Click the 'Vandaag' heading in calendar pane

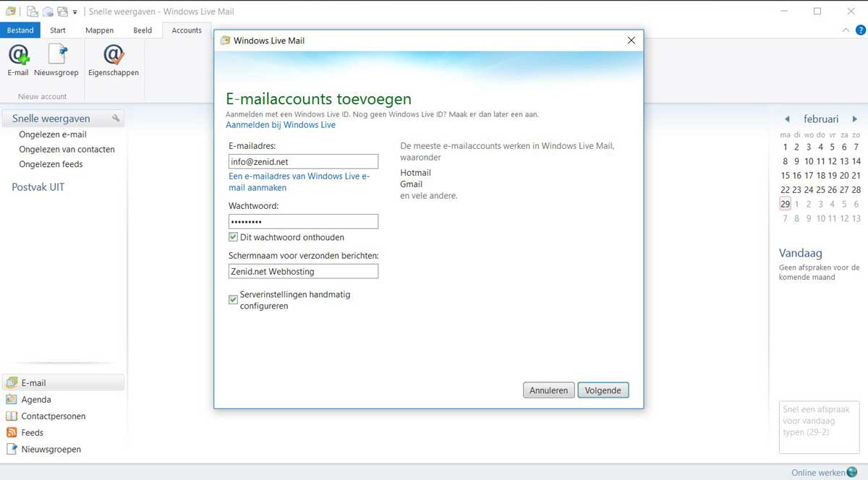click(800, 253)
